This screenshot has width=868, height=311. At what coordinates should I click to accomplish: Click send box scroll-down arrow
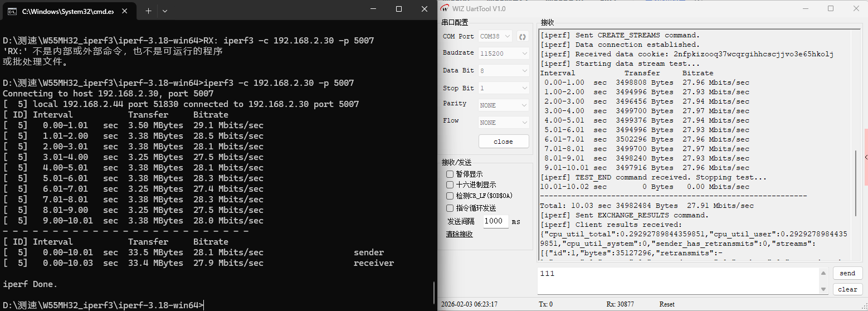point(823,289)
